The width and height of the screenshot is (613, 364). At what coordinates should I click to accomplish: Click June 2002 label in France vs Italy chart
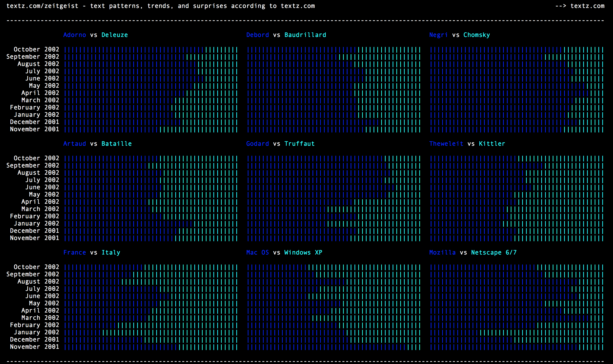point(42,296)
